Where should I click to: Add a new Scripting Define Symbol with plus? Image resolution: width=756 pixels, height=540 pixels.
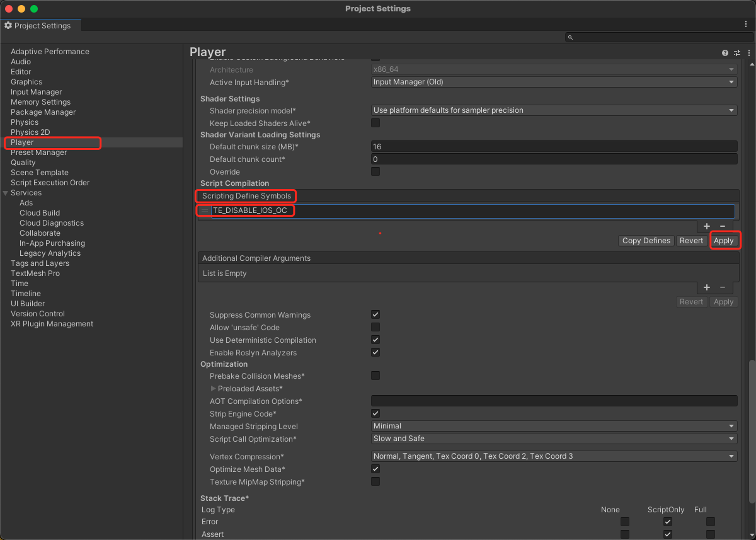click(x=707, y=226)
